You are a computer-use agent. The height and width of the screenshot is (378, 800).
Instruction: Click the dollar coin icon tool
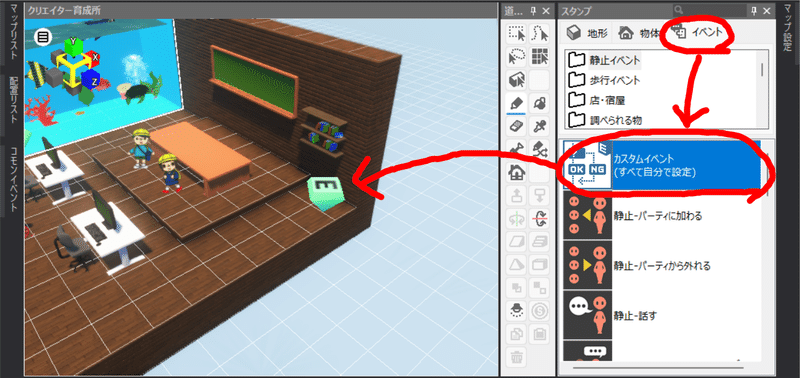[x=539, y=311]
